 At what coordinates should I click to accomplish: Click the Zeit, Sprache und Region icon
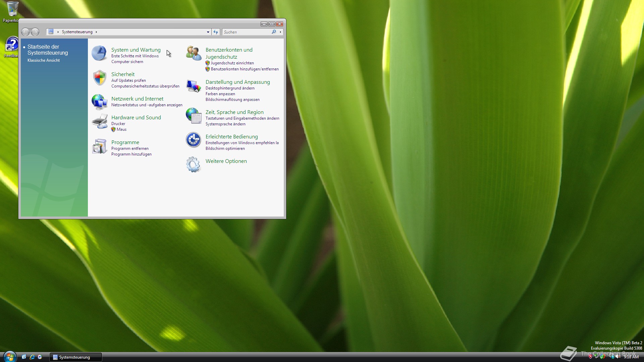(x=194, y=116)
